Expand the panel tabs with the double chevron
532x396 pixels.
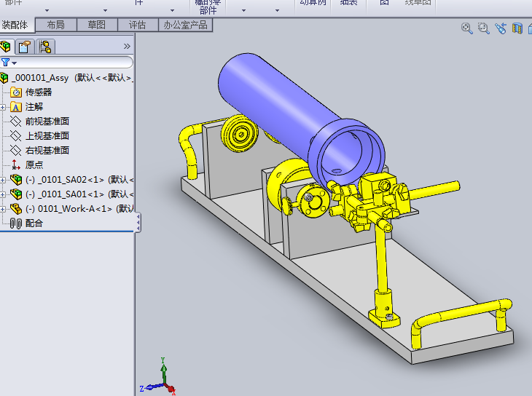[127, 47]
